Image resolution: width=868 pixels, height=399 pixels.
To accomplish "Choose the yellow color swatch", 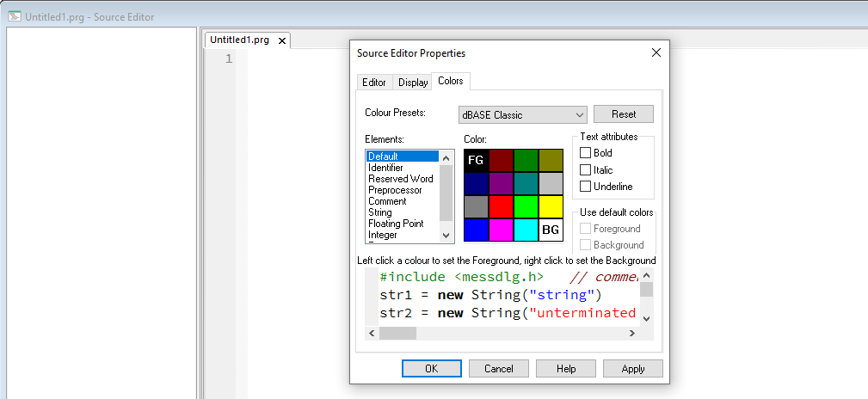I will click(551, 206).
